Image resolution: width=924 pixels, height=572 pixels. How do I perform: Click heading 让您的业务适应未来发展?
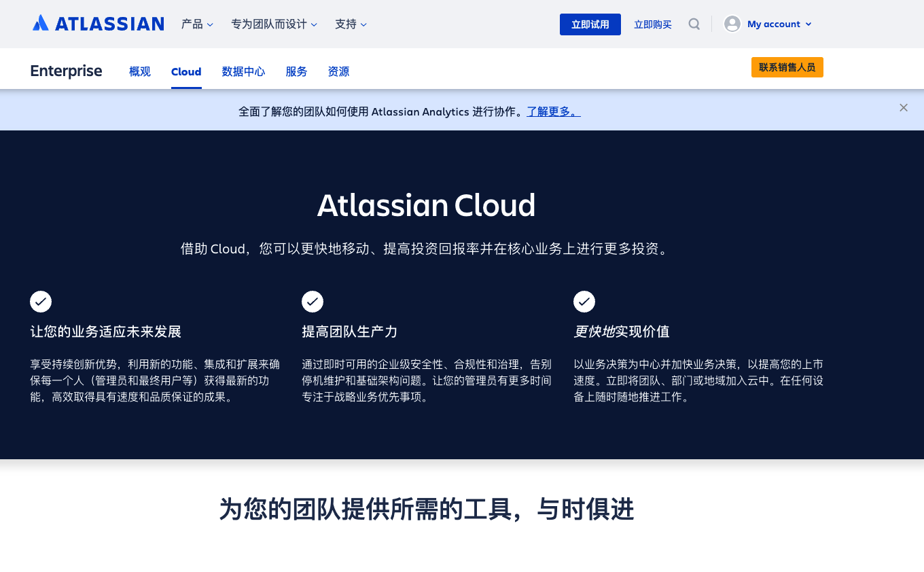[106, 332]
